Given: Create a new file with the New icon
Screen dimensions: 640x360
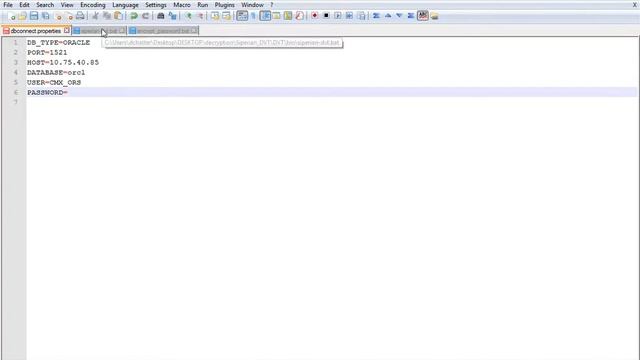Looking at the screenshot, I should tap(11, 16).
